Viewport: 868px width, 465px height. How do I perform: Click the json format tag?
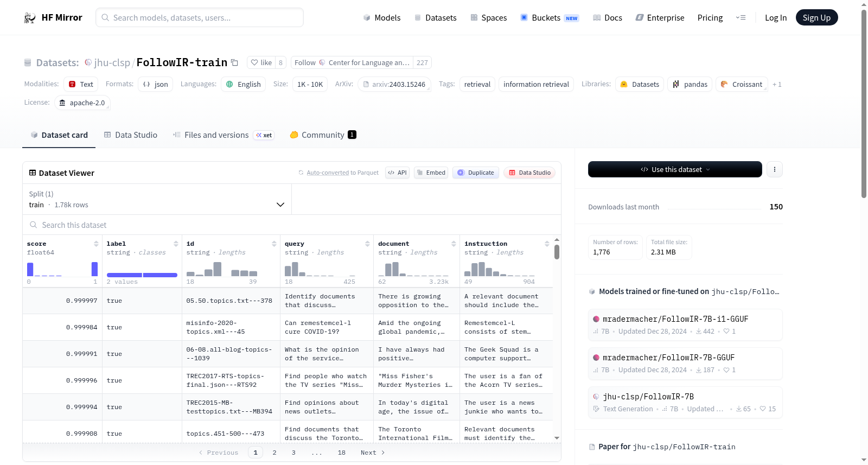tap(155, 84)
